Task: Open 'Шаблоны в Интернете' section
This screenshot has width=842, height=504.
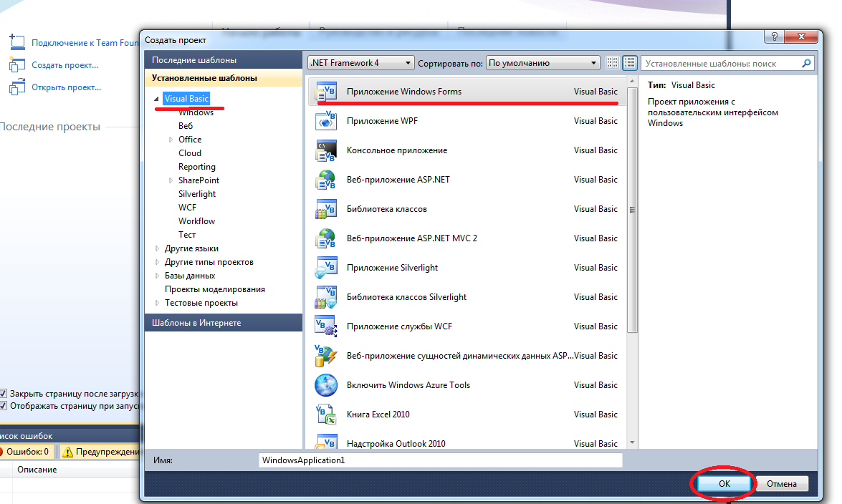Action: click(x=224, y=323)
